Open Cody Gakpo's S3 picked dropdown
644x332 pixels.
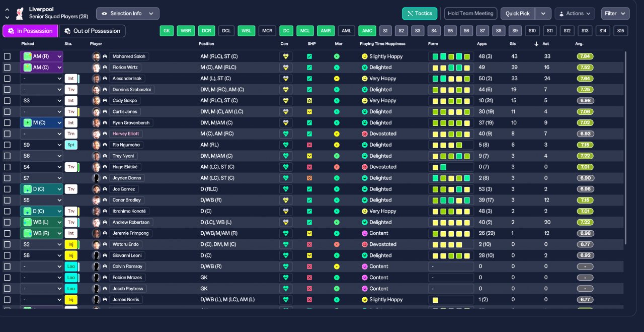click(x=41, y=101)
